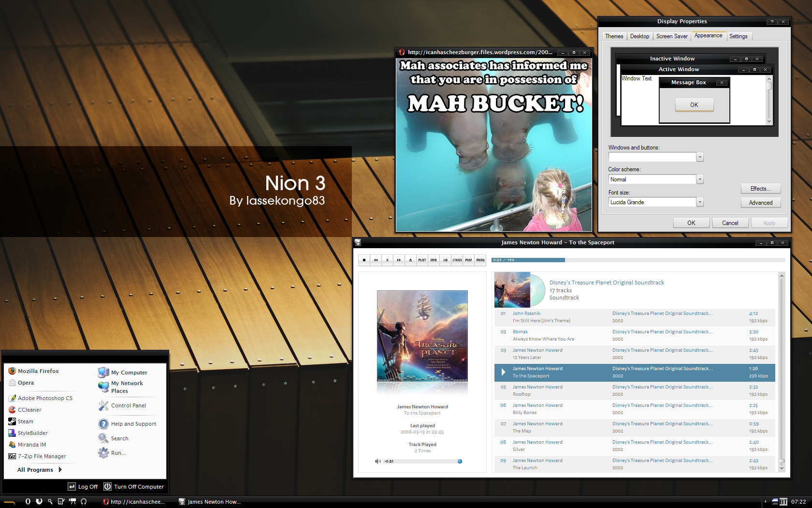
Task: Open the player MENU button
Action: tap(480, 260)
